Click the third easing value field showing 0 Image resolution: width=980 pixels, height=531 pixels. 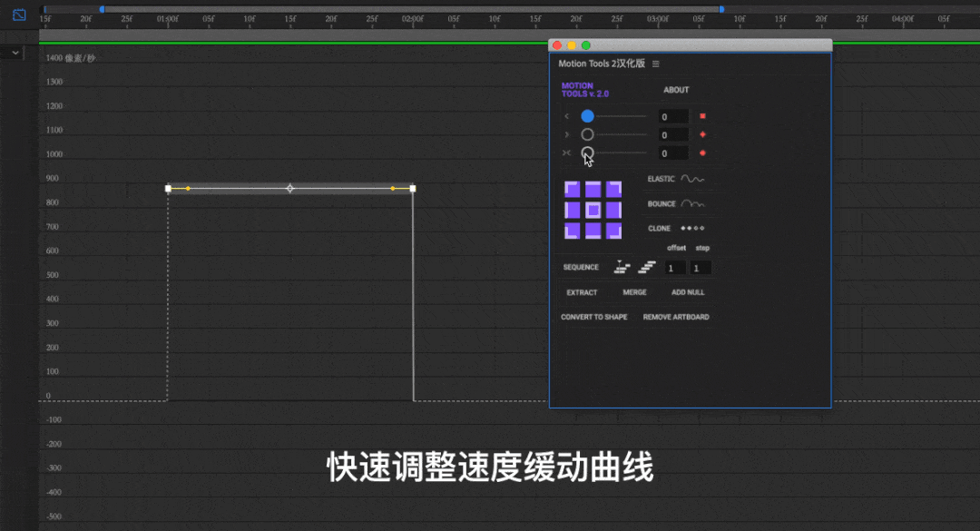pyautogui.click(x=673, y=153)
